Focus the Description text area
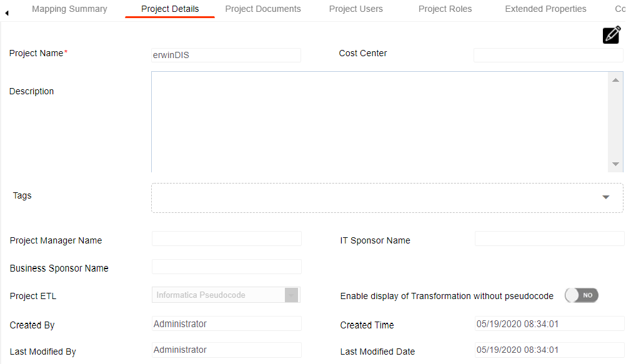626x364 pixels. [378, 122]
